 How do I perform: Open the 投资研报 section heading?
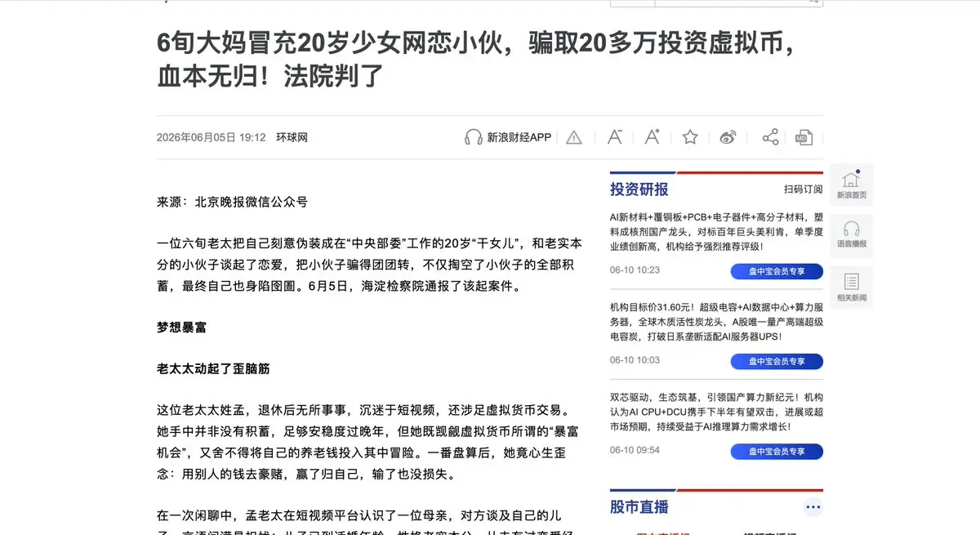(x=639, y=189)
